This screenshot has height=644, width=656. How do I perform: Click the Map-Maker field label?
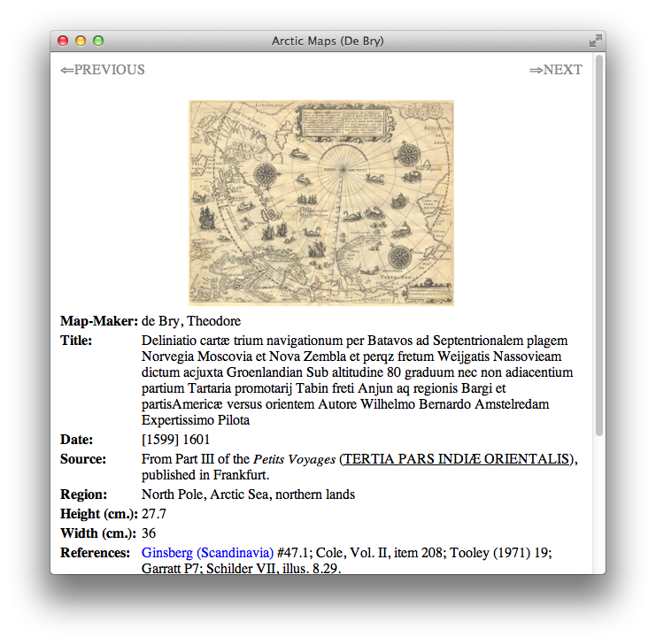pyautogui.click(x=98, y=320)
